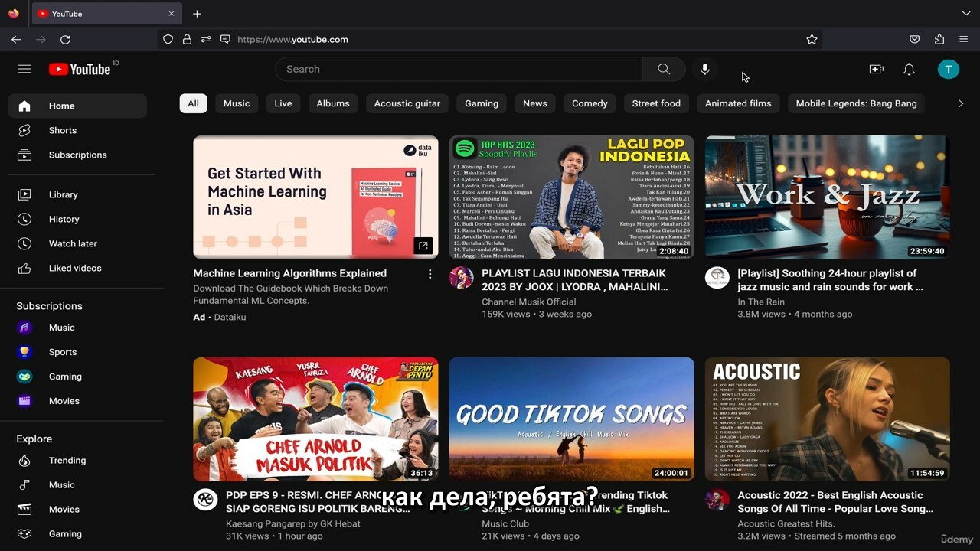
Task: Open Machine Learning Algorithms Explained title
Action: pos(289,273)
